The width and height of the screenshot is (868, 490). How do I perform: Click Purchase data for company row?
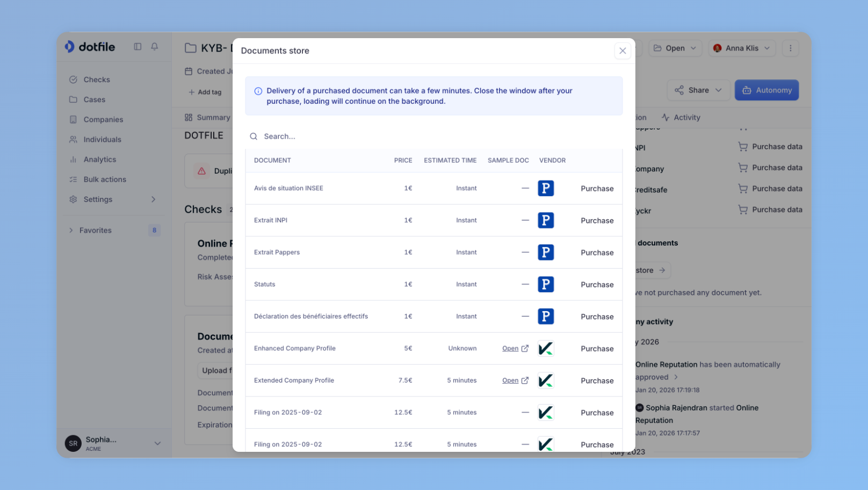(770, 168)
